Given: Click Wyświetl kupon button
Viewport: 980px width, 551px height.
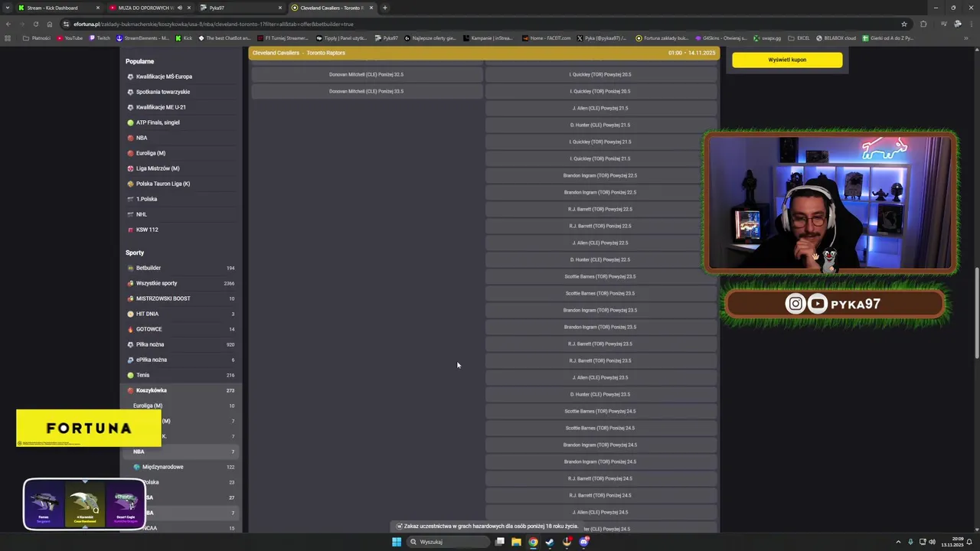Looking at the screenshot, I should pyautogui.click(x=787, y=60).
